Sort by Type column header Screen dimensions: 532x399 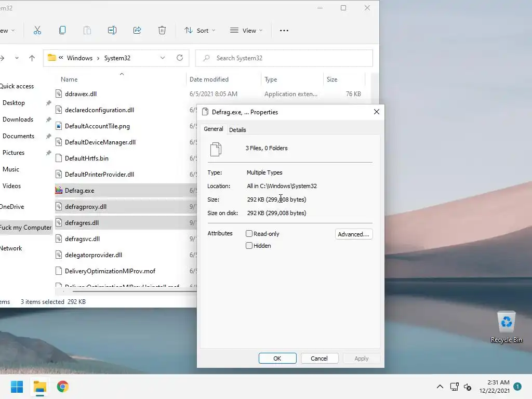271,79
